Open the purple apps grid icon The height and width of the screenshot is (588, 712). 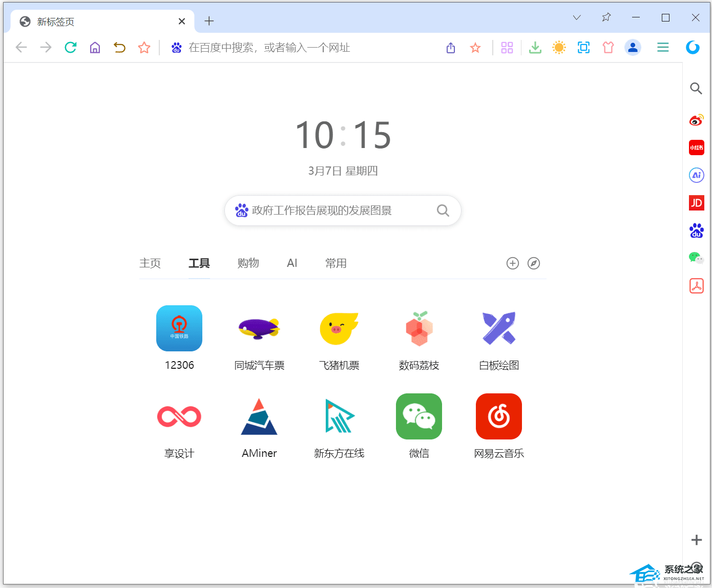click(507, 48)
